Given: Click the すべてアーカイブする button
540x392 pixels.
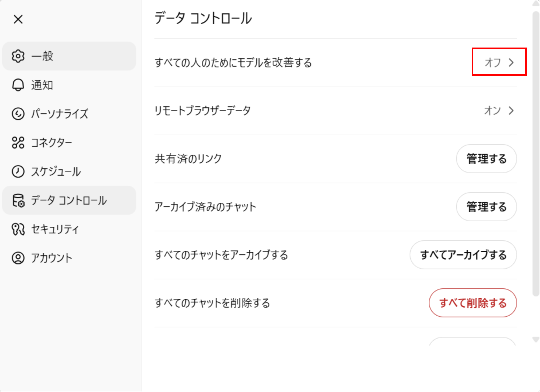Looking at the screenshot, I should click(x=463, y=255).
